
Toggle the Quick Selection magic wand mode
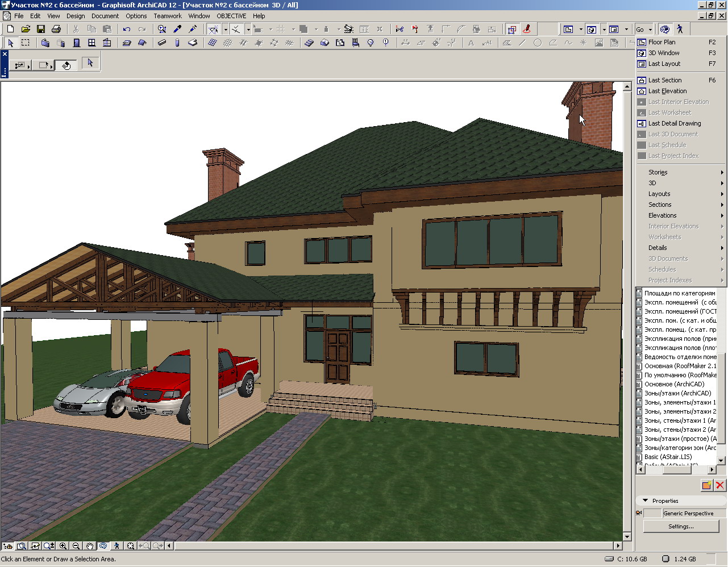coord(66,64)
